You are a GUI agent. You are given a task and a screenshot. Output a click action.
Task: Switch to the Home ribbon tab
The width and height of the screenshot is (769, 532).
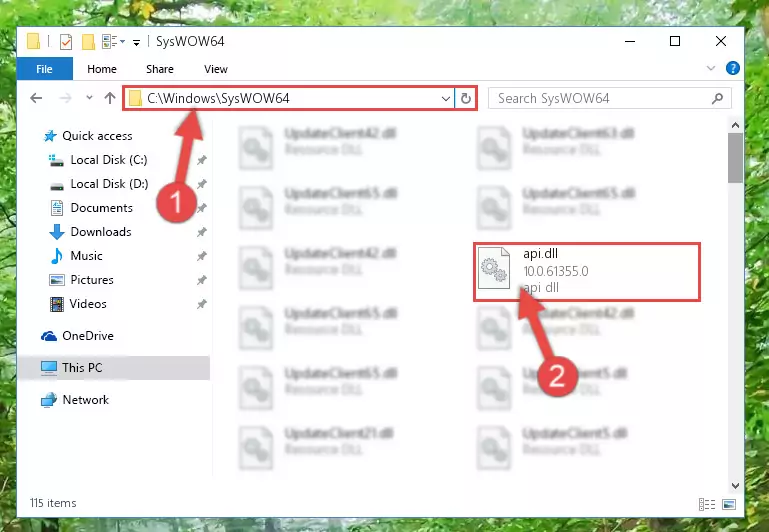pyautogui.click(x=102, y=69)
